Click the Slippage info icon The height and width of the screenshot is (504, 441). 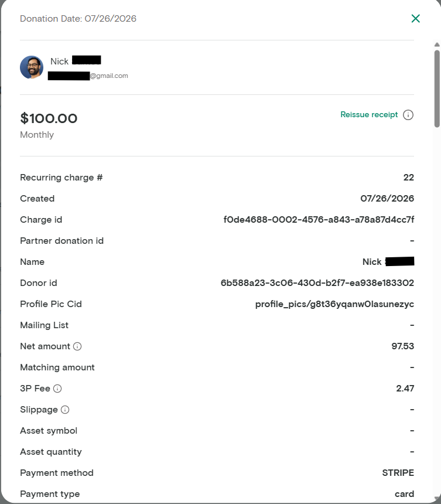[x=65, y=410]
